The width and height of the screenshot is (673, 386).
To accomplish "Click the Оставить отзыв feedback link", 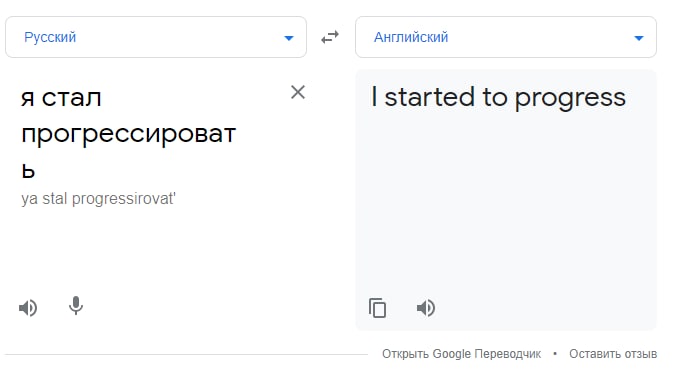I will click(613, 354).
